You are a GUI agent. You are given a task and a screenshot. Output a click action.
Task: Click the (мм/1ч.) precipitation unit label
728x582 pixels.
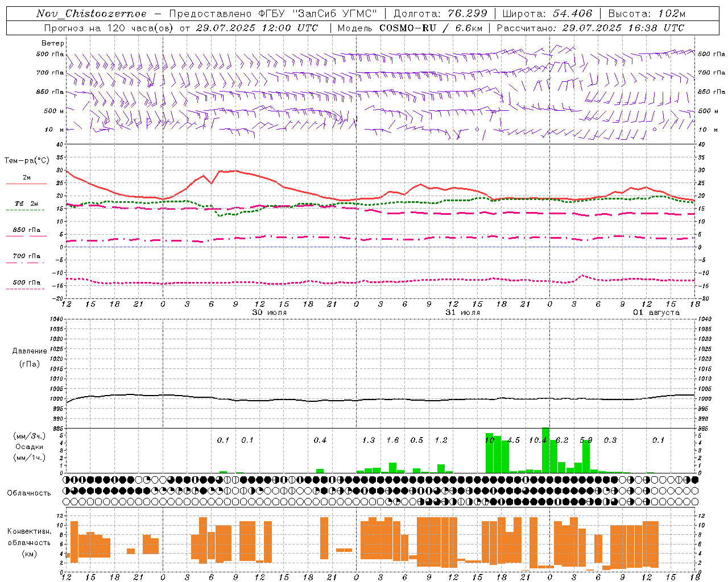pos(30,458)
